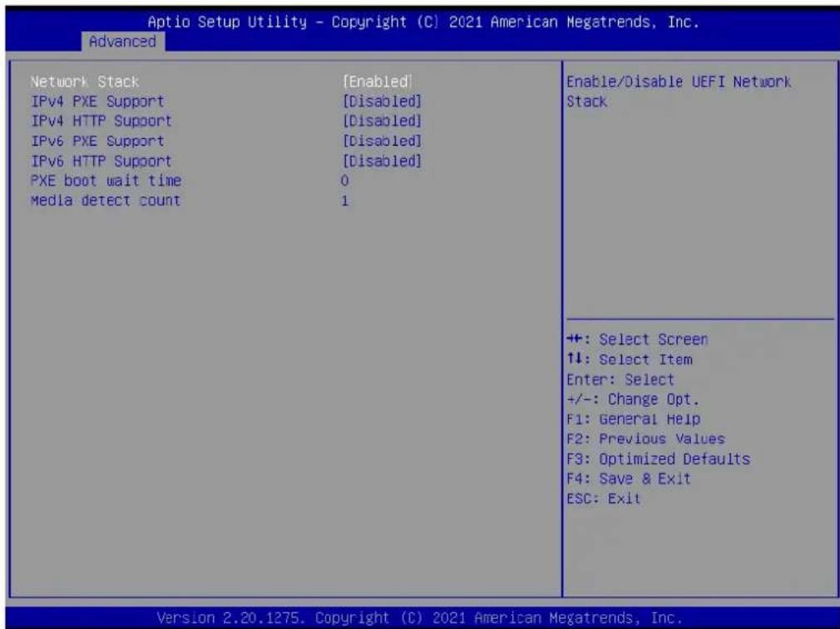The height and width of the screenshot is (629, 840).
Task: Select the Media detect count label
Action: point(105,201)
